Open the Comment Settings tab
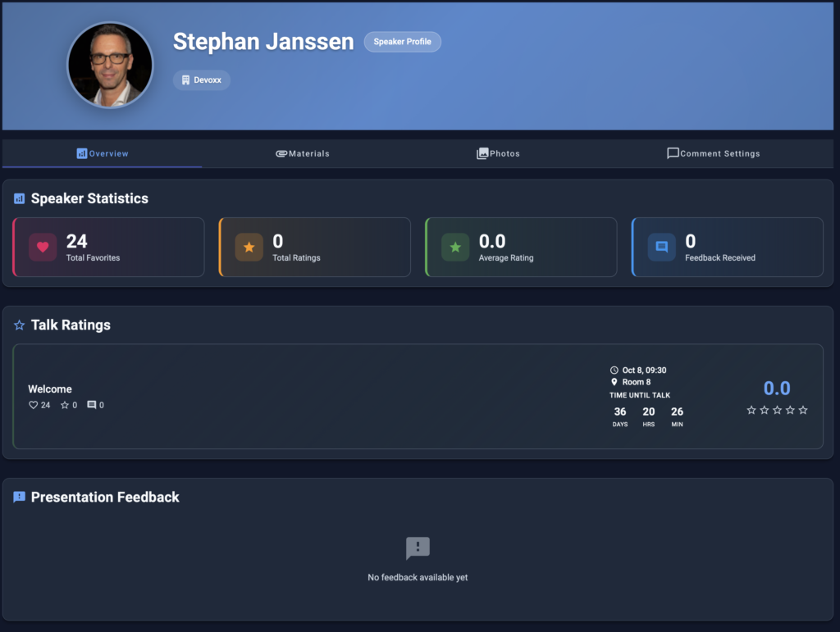 coord(713,153)
